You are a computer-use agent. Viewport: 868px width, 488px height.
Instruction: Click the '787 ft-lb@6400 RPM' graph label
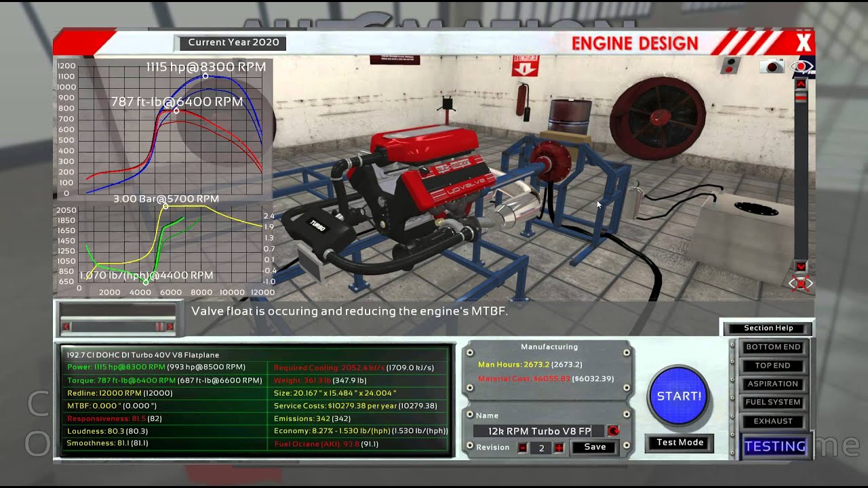176,102
